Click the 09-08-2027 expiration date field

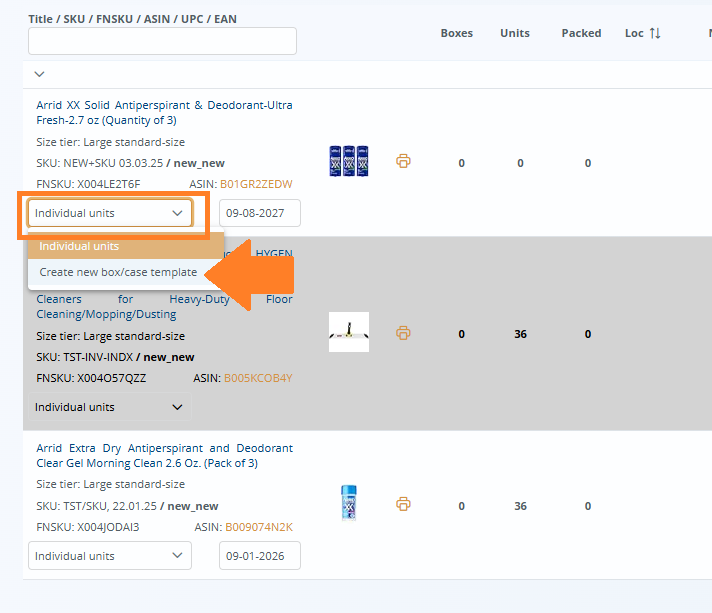point(259,213)
